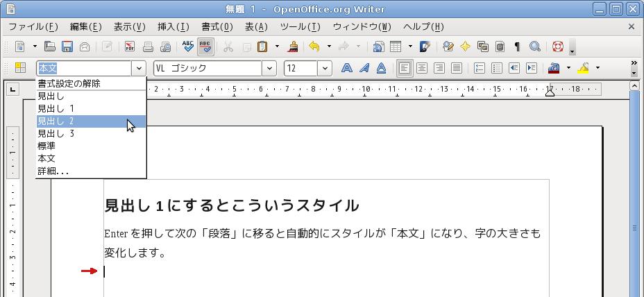Image resolution: width=644 pixels, height=297 pixels.
Task: Click the Paste clipboard icon
Action: click(x=262, y=46)
